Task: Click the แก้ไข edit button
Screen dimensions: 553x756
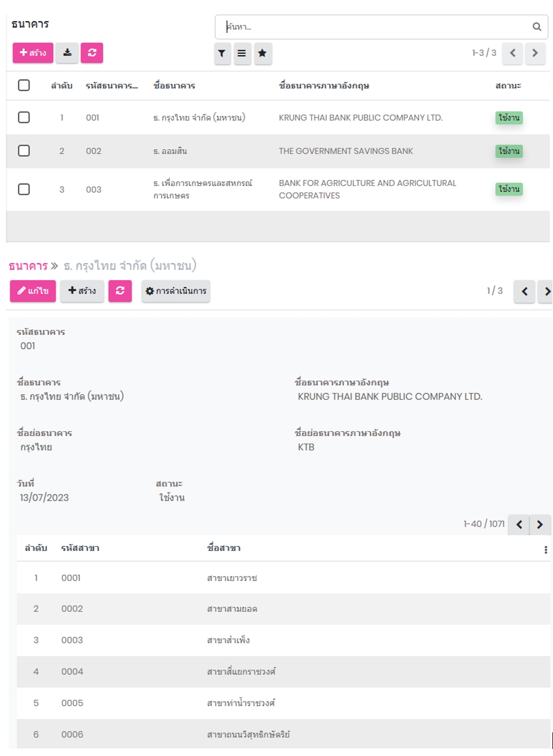Action: tap(33, 291)
